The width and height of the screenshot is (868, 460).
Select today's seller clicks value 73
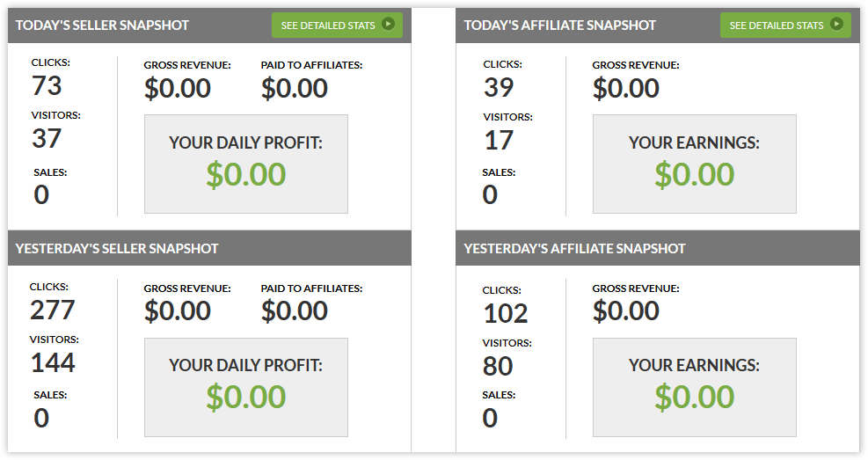click(x=46, y=86)
